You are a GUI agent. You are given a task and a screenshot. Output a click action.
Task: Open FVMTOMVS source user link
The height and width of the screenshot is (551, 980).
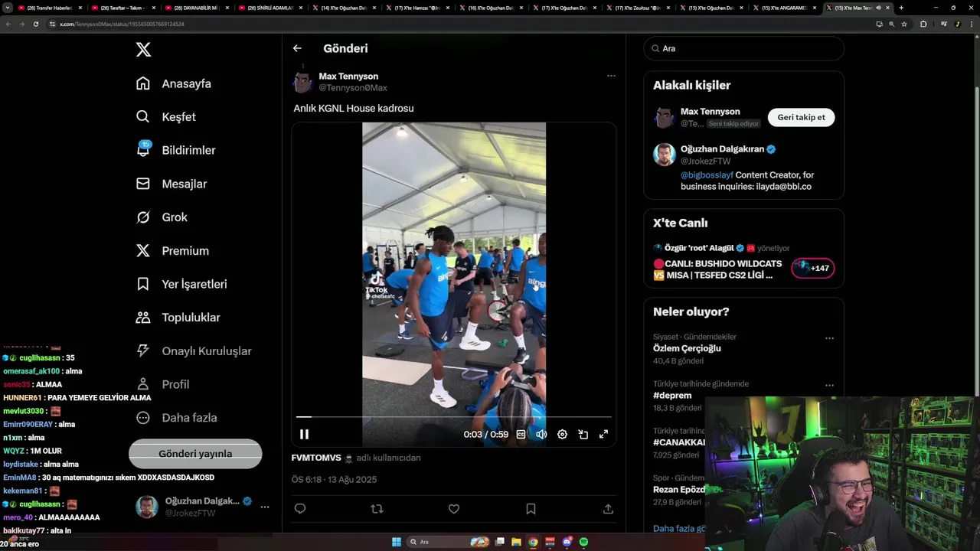(316, 458)
